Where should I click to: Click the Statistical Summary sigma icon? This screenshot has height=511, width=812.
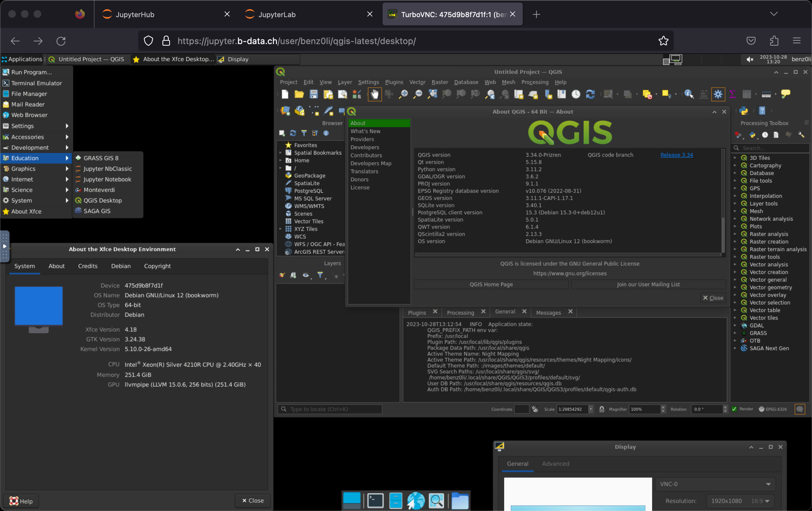point(732,94)
